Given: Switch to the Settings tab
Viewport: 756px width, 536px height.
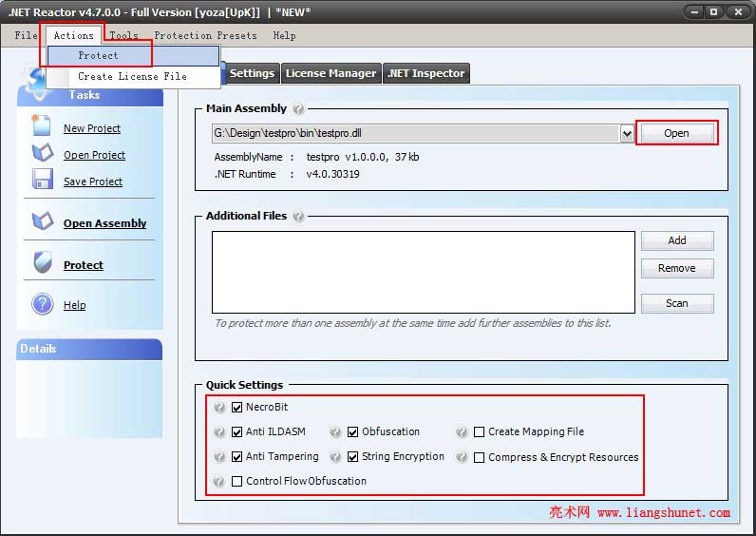Looking at the screenshot, I should pos(252,73).
